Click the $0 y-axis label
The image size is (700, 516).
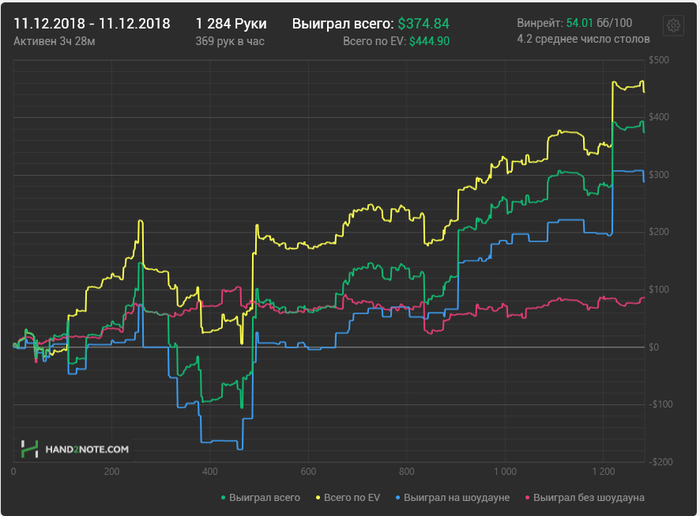pyautogui.click(x=654, y=347)
